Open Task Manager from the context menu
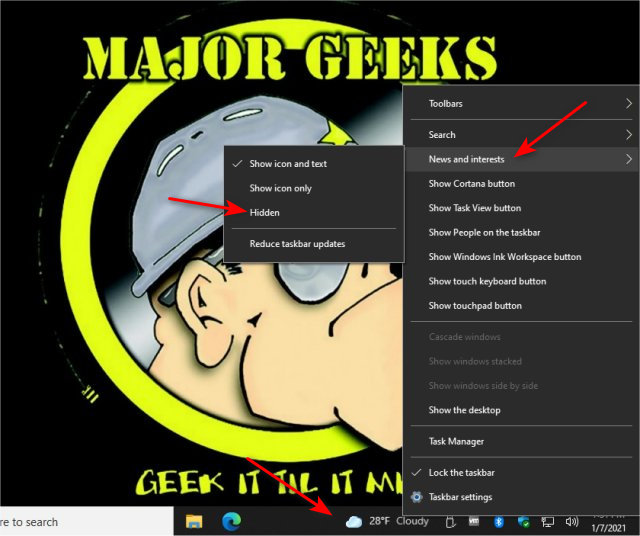Image resolution: width=640 pixels, height=536 pixels. click(x=521, y=441)
